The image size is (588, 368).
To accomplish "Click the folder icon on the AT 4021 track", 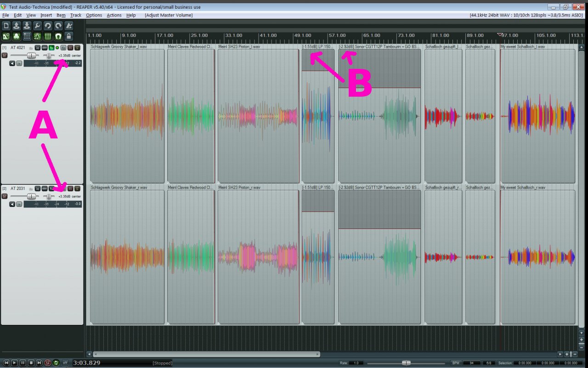I will (31, 48).
